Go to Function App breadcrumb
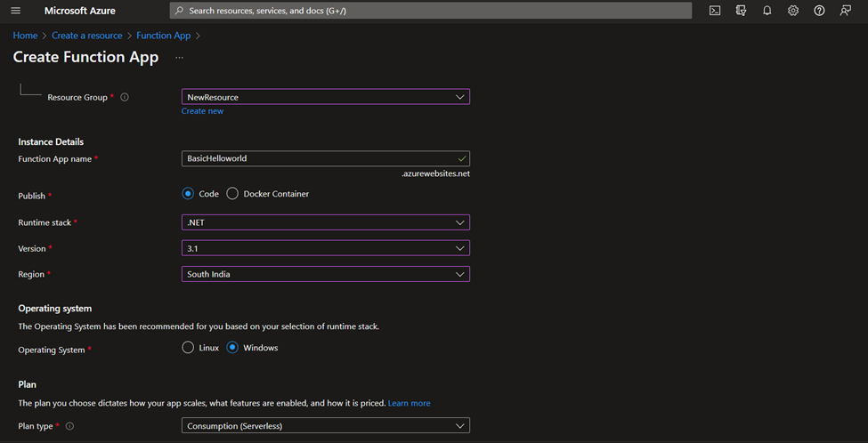 tap(163, 36)
